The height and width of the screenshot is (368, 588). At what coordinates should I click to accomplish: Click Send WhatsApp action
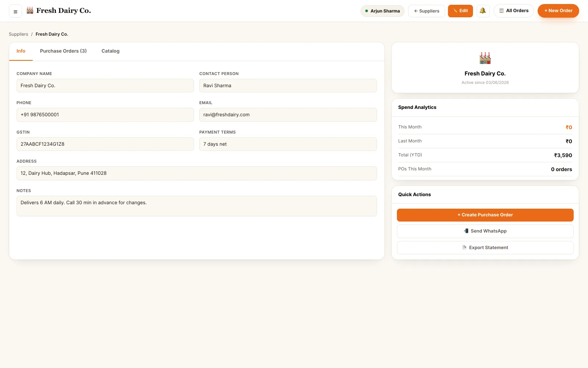point(485,231)
